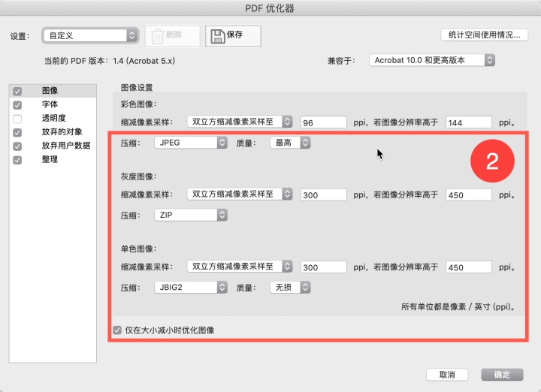Click the floppy disk 保存 icon
This screenshot has height=392, width=541.
click(217, 36)
